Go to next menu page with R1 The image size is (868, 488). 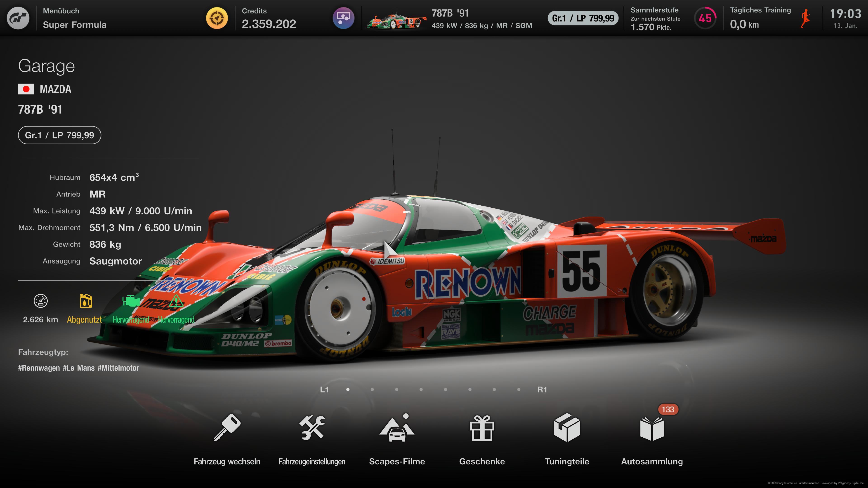pos(542,390)
